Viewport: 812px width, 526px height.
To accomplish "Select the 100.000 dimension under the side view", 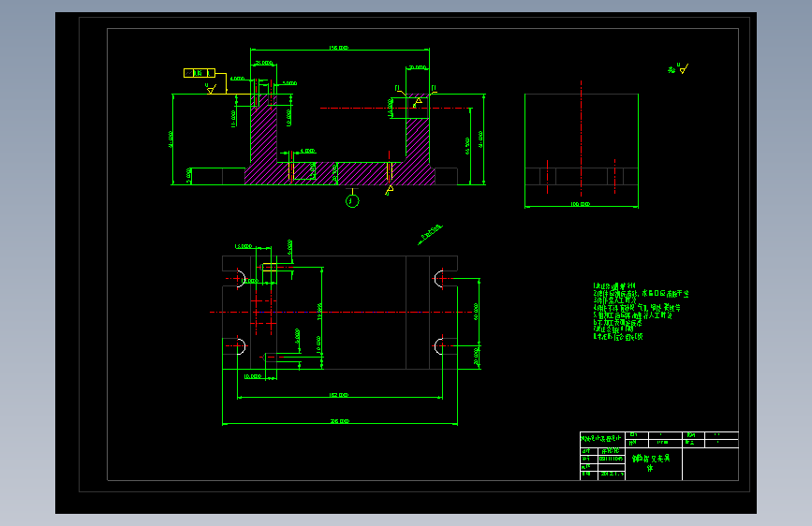I will click(580, 204).
